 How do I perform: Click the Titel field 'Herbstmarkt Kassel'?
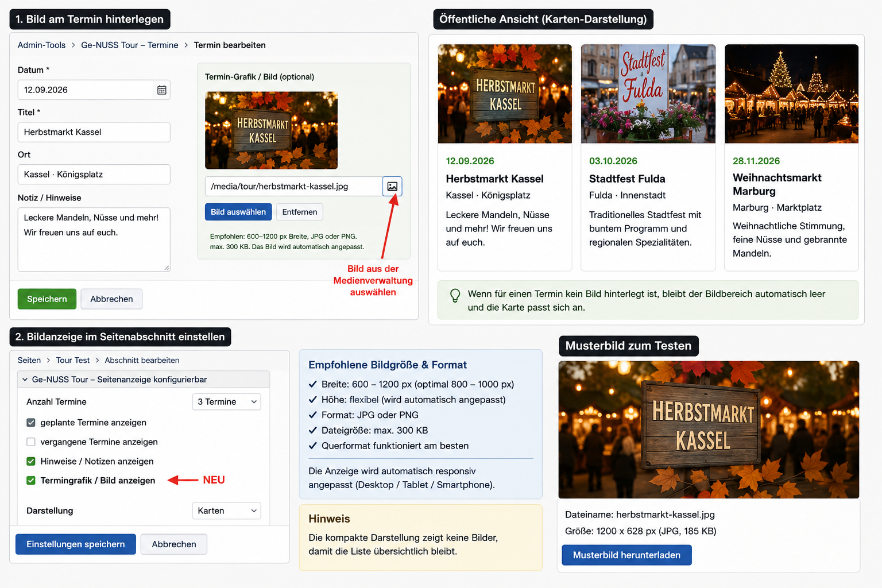point(94,132)
